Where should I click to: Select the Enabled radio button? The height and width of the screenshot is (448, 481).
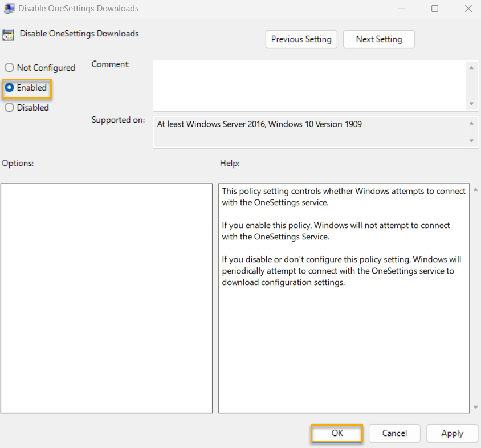point(9,88)
